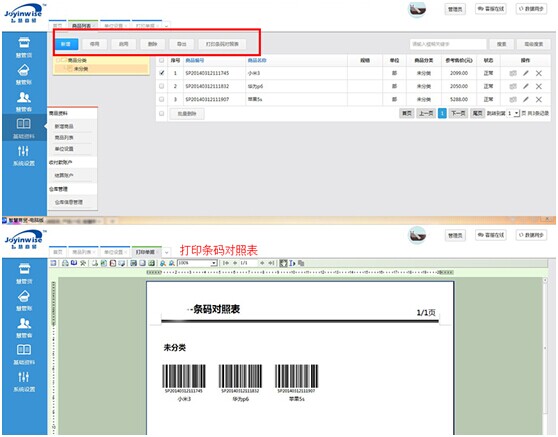Screen dimensions: 558x437
Task: Click the printer icon in preview toolbar
Action: pyautogui.click(x=65, y=263)
